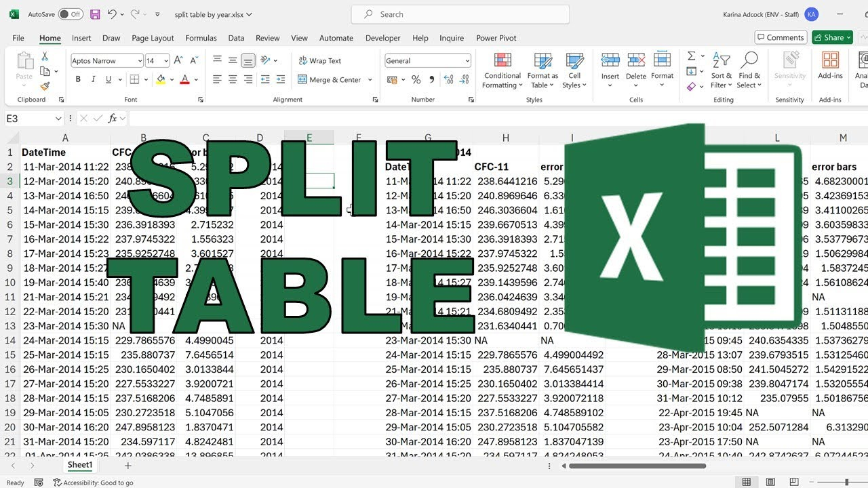The height and width of the screenshot is (488, 868).
Task: Click the Format Painter brush icon
Action: point(45,86)
